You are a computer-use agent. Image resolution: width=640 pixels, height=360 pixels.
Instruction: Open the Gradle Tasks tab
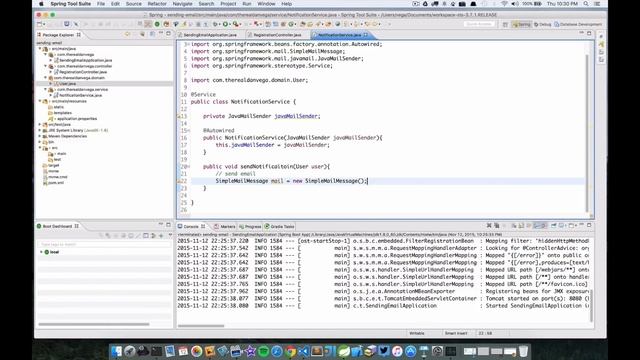280,227
